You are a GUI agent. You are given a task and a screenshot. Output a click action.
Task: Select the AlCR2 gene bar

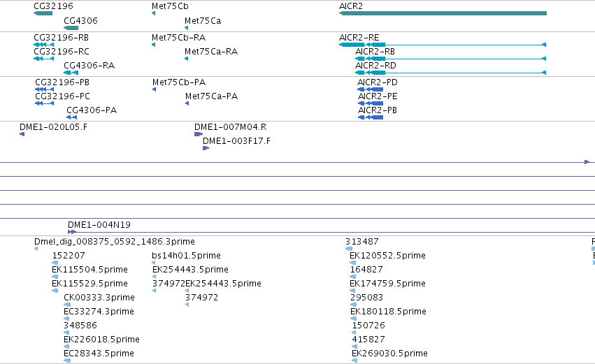(443, 13)
